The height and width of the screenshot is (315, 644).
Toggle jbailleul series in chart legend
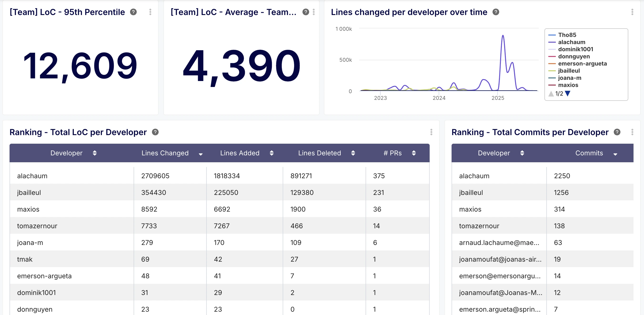(x=569, y=71)
